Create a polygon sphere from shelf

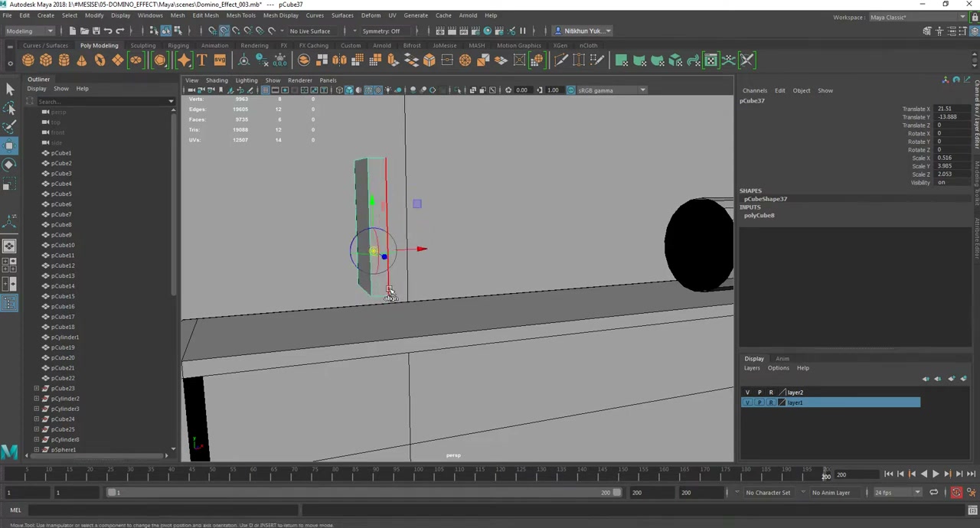pos(28,60)
